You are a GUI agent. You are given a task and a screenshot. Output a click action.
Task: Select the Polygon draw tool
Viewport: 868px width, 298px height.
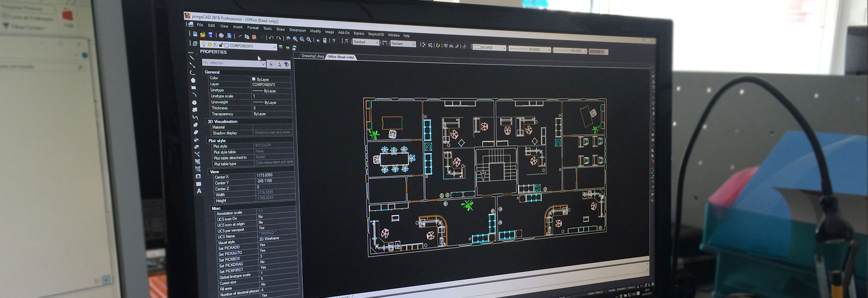tap(193, 80)
